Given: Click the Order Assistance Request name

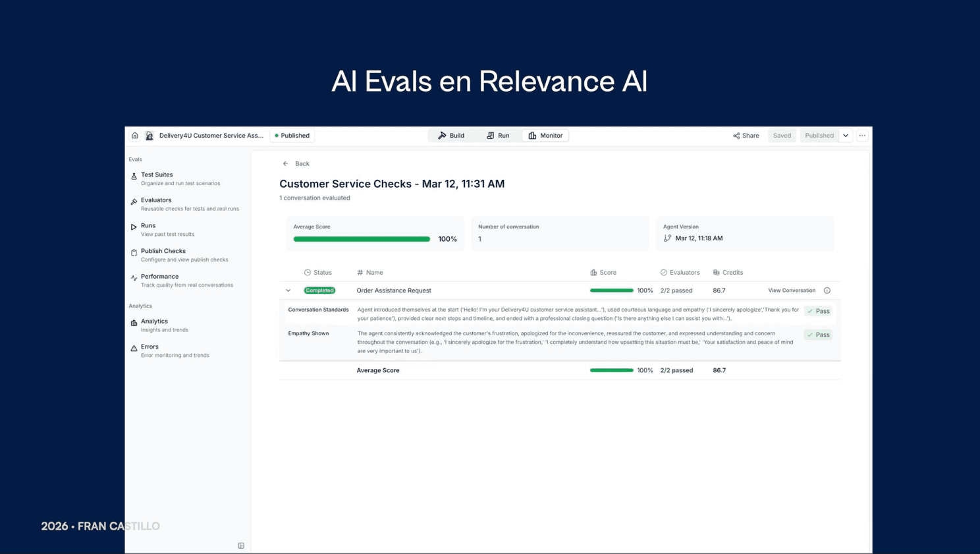Looking at the screenshot, I should [x=394, y=291].
